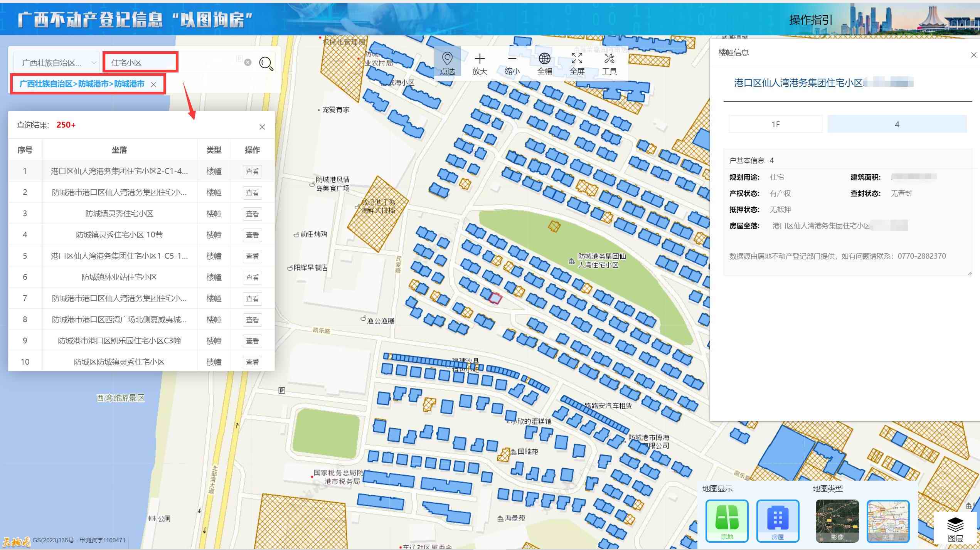Open the 操作指引 guide link
Screen dimensions: 980x550
point(810,20)
